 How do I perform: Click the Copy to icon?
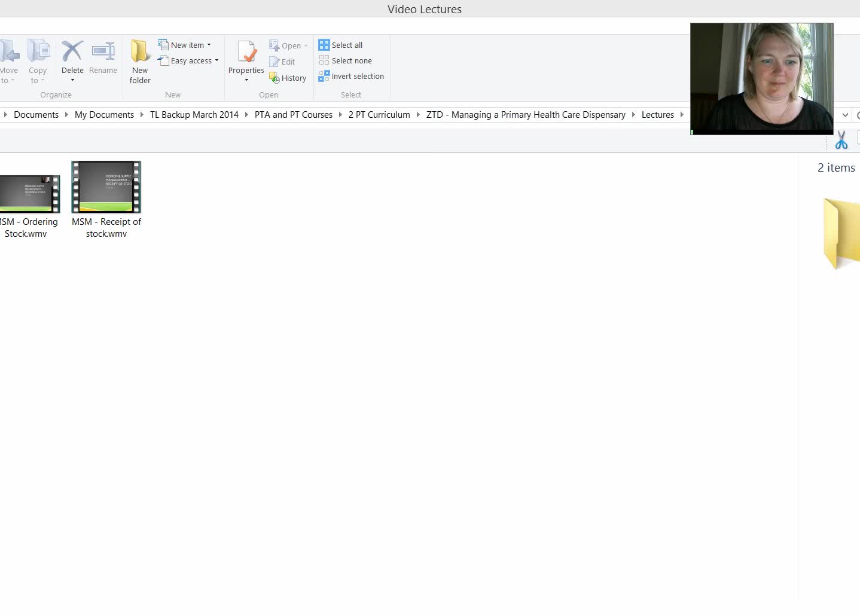click(x=38, y=52)
